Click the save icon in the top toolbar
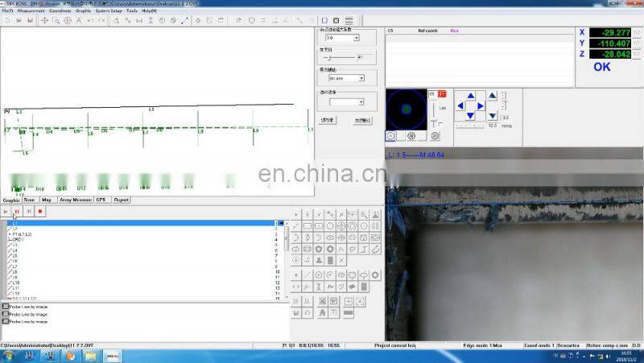Screen dimensions: 644x363 (30, 20)
